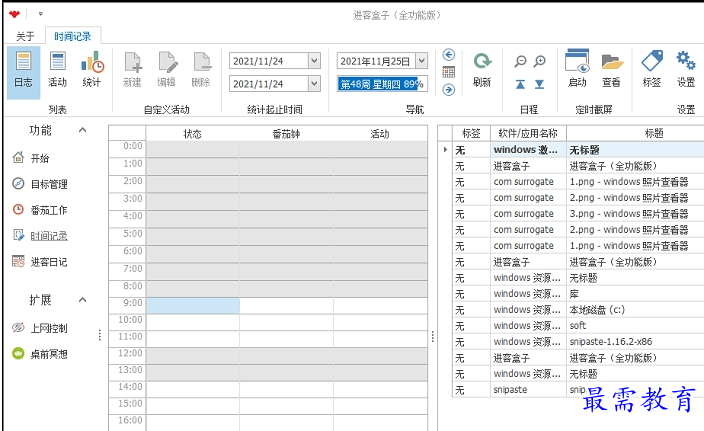The image size is (704, 431).
Task: Open 目标管理 in sidebar
Action: (x=48, y=184)
